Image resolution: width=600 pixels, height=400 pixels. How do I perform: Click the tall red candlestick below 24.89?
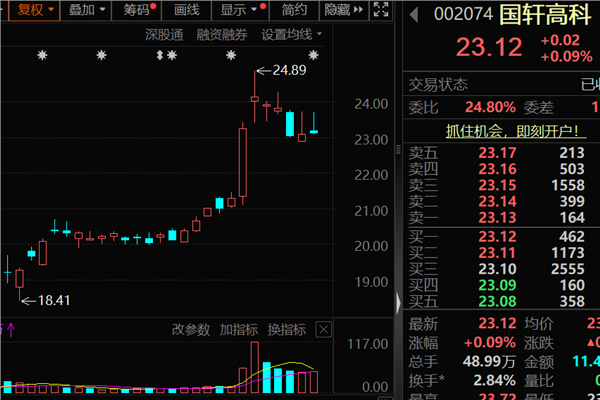(243, 163)
